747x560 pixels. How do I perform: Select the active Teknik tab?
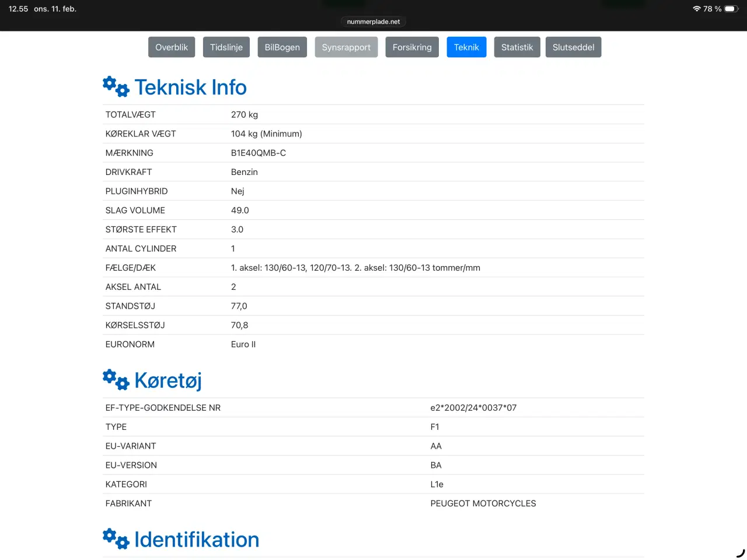coord(466,47)
